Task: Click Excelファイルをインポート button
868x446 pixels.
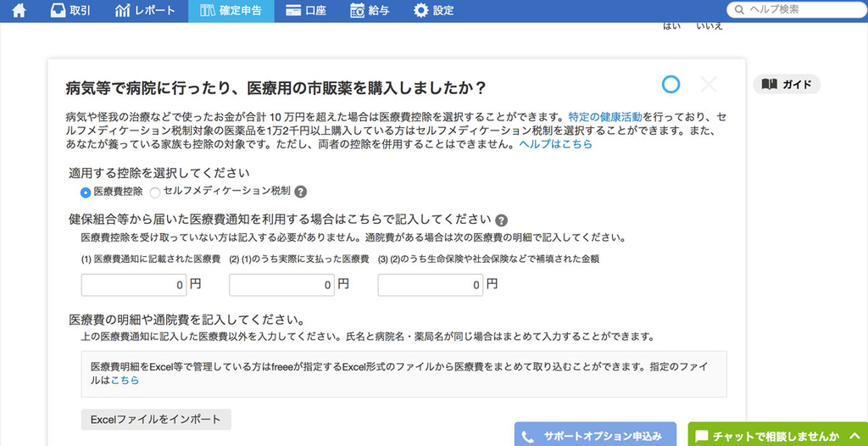Action: [x=156, y=420]
